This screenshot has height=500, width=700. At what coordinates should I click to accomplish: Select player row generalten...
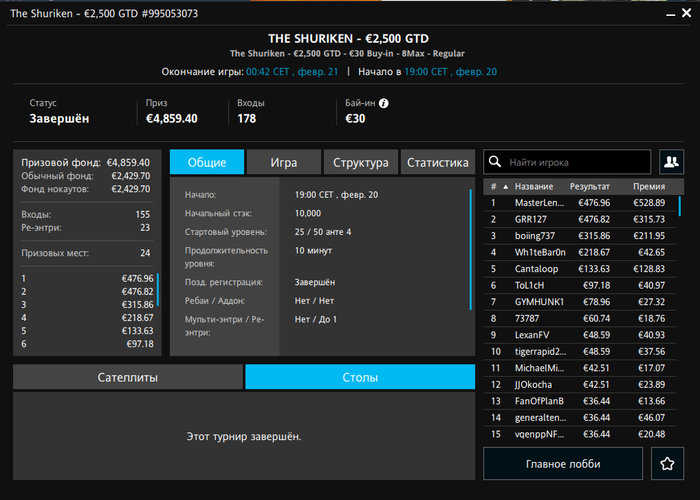coord(579,417)
